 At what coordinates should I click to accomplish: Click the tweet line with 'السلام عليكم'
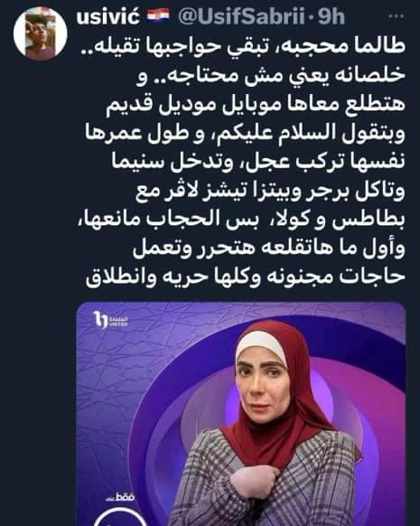pos(246,132)
